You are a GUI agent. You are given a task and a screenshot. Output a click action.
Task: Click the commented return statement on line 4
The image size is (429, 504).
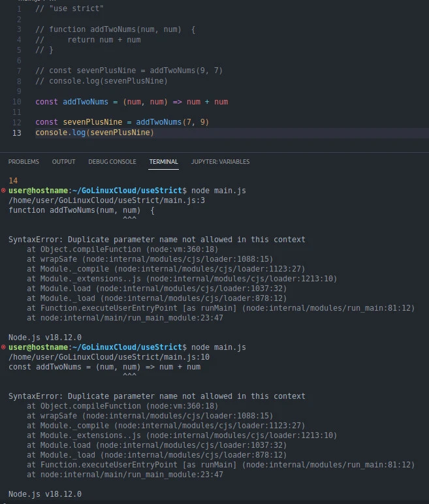tap(104, 40)
